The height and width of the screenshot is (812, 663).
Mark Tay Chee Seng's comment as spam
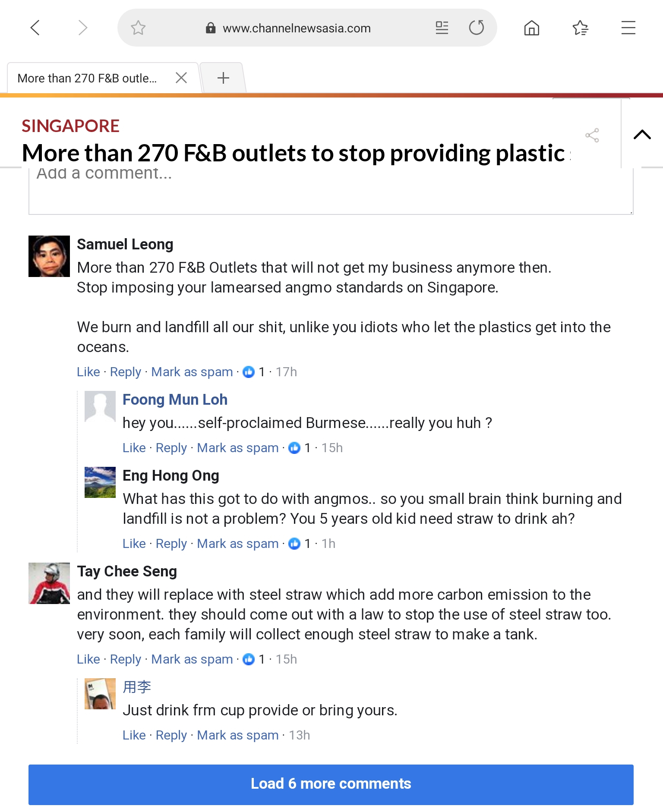(192, 659)
